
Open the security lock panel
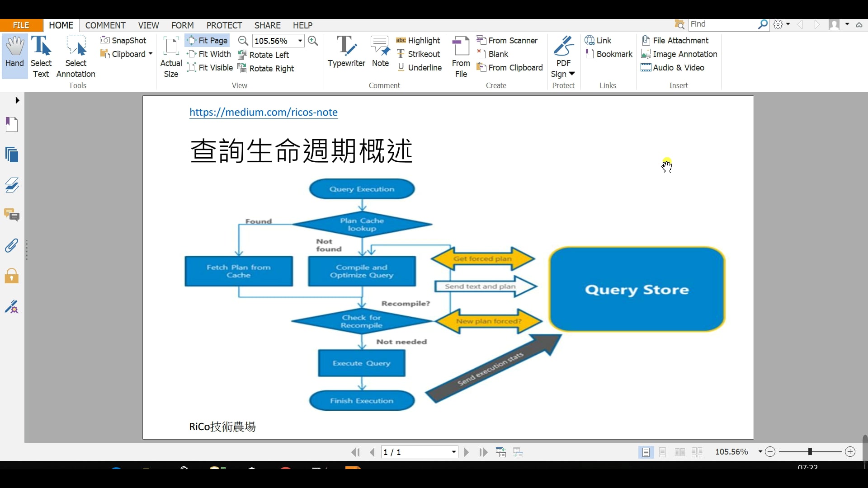pos(12,276)
